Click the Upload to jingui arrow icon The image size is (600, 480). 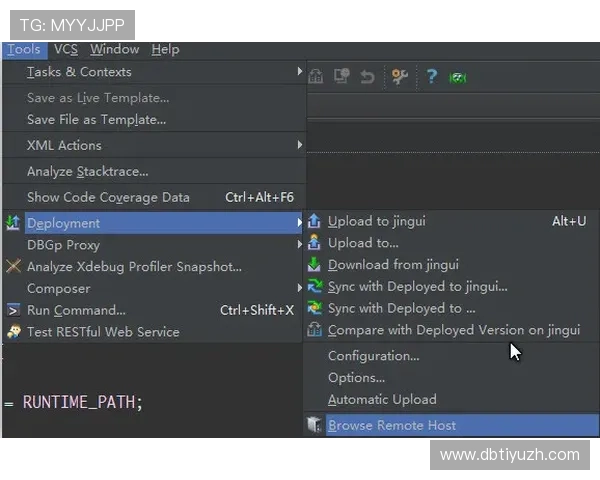click(x=314, y=221)
